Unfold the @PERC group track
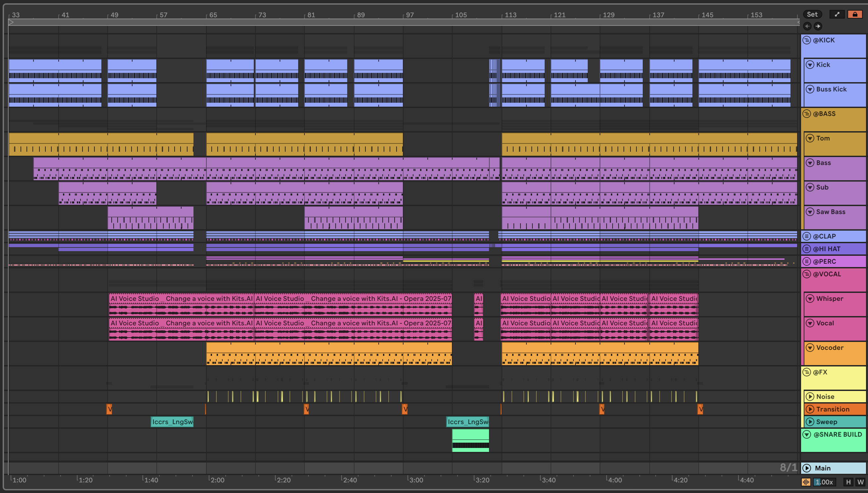The width and height of the screenshot is (868, 493). point(807,261)
